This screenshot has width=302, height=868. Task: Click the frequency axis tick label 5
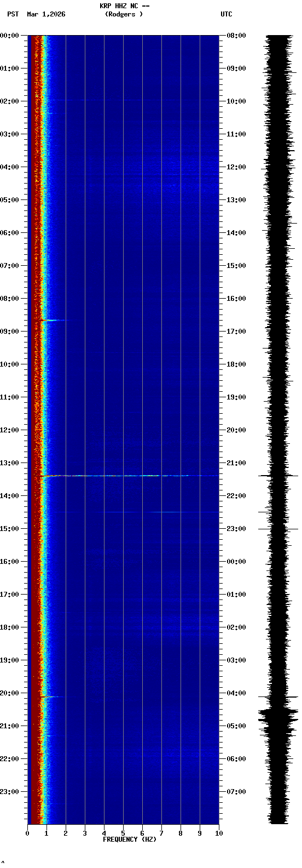tap(123, 833)
